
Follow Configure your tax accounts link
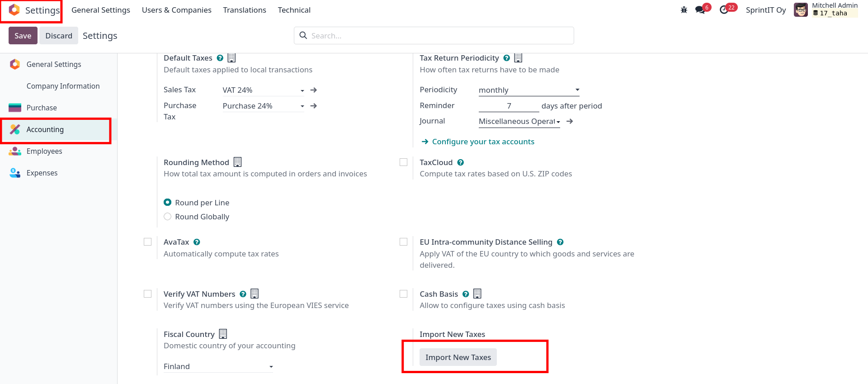coord(483,142)
